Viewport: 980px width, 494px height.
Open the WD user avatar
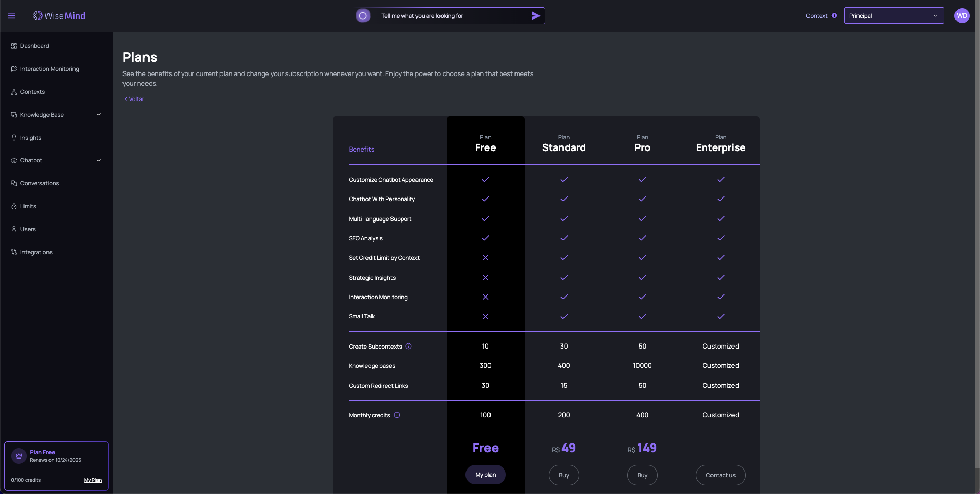962,16
